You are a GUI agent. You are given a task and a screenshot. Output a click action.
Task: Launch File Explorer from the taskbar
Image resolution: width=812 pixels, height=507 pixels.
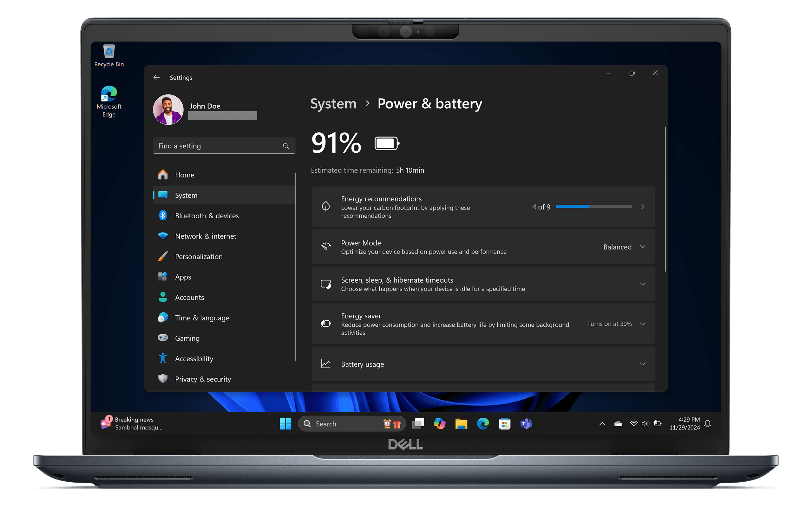click(x=461, y=424)
